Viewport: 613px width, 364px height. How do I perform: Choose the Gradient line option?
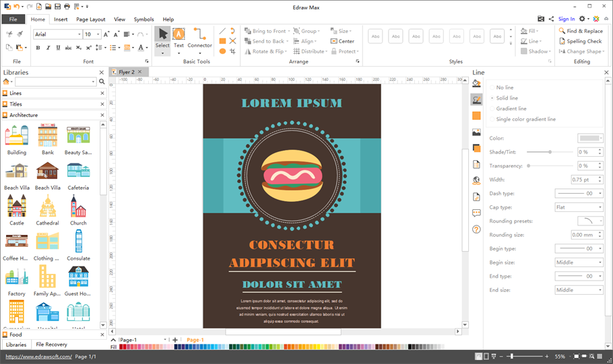511,108
